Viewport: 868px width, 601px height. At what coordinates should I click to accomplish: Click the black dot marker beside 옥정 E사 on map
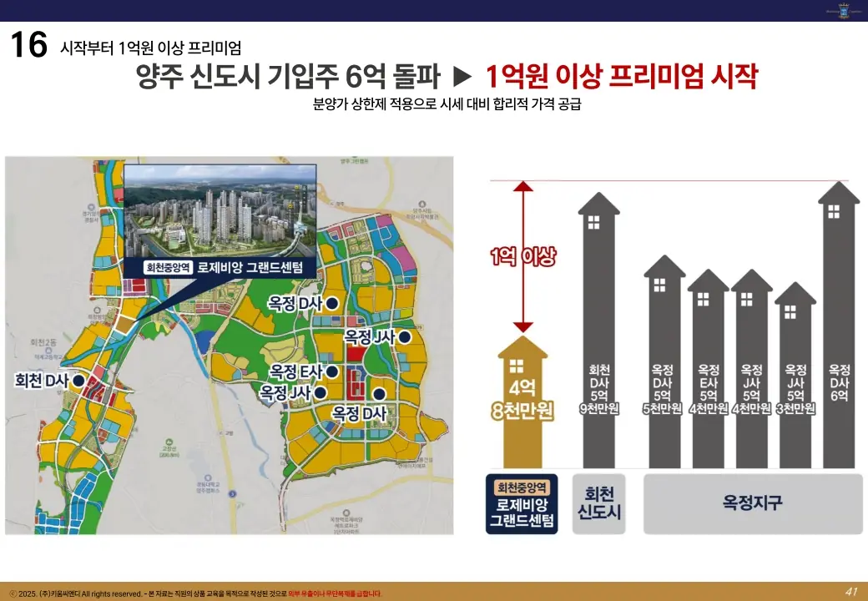pos(331,371)
